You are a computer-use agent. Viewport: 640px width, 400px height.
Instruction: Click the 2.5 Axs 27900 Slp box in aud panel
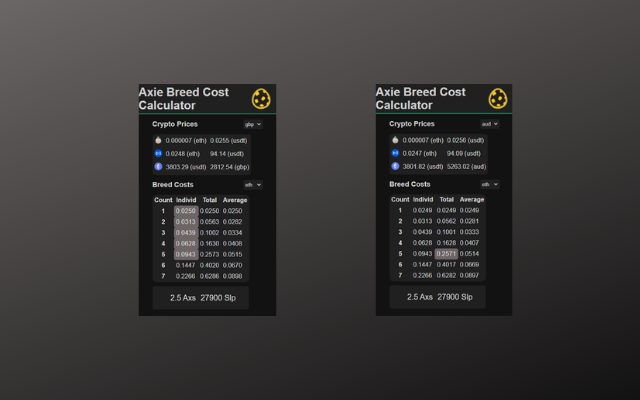coord(437,297)
